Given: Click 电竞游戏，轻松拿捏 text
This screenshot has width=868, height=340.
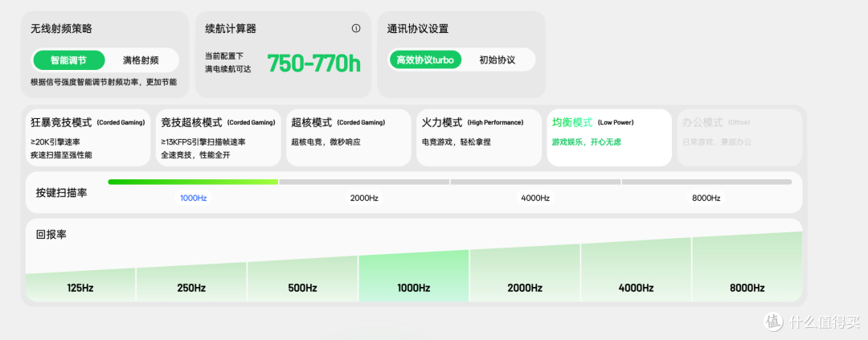Looking at the screenshot, I should [x=457, y=141].
